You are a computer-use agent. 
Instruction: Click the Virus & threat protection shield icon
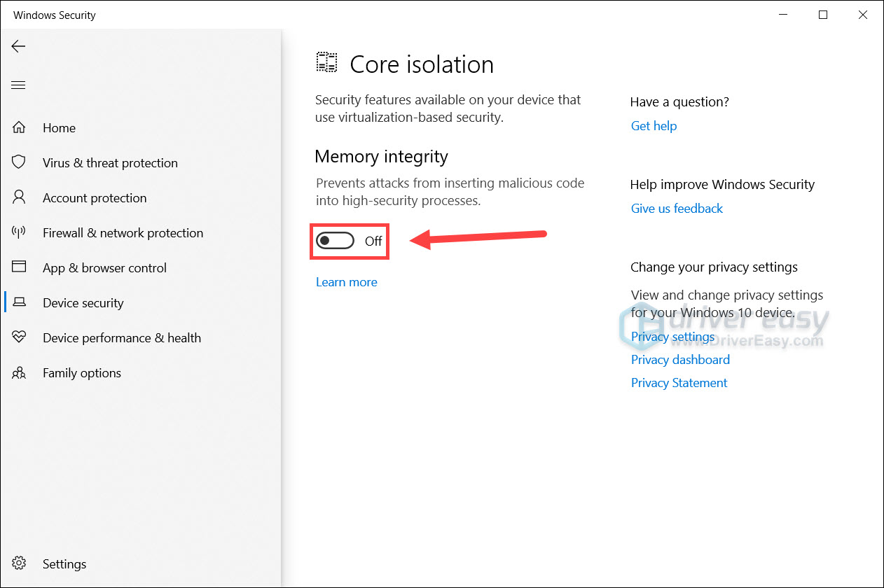19,162
